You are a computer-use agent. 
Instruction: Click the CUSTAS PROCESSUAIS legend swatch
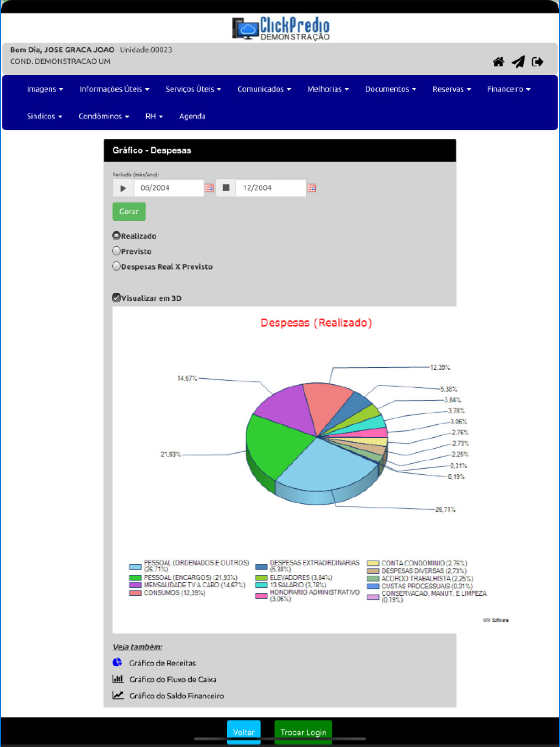pyautogui.click(x=373, y=586)
